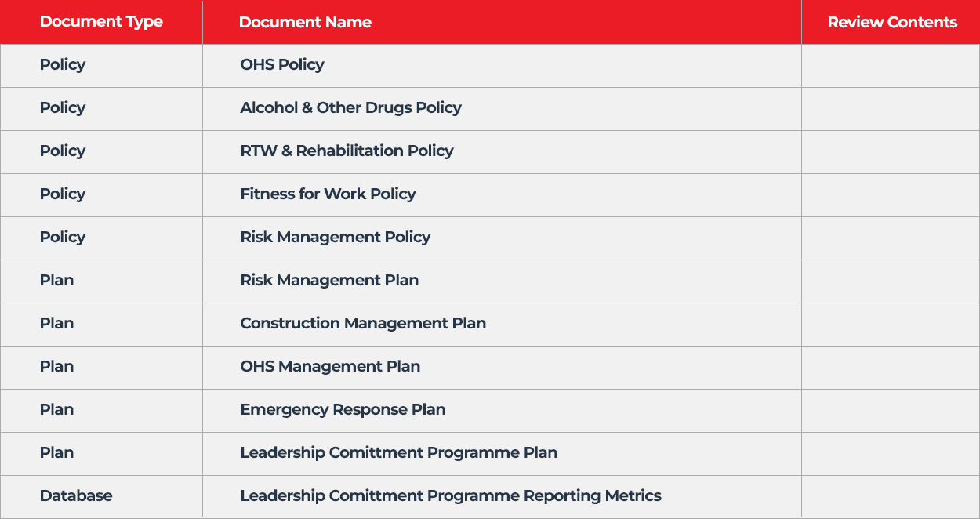
Task: Open the Alcohol & Other Drugs Policy
Action: 350,108
